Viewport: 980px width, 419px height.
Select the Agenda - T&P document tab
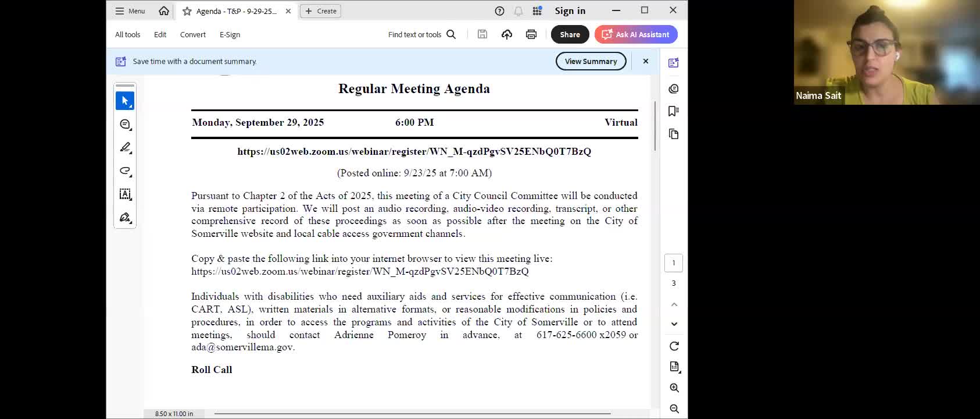(237, 11)
